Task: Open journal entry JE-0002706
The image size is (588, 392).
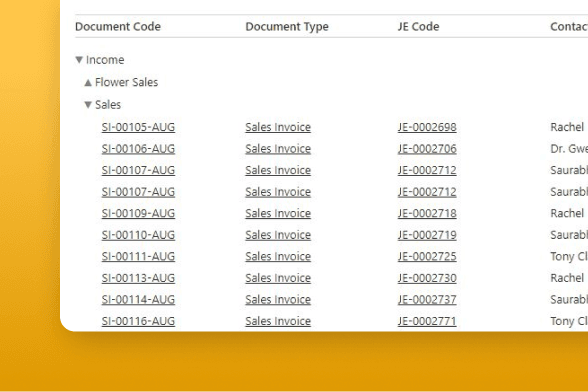Action: 427,149
